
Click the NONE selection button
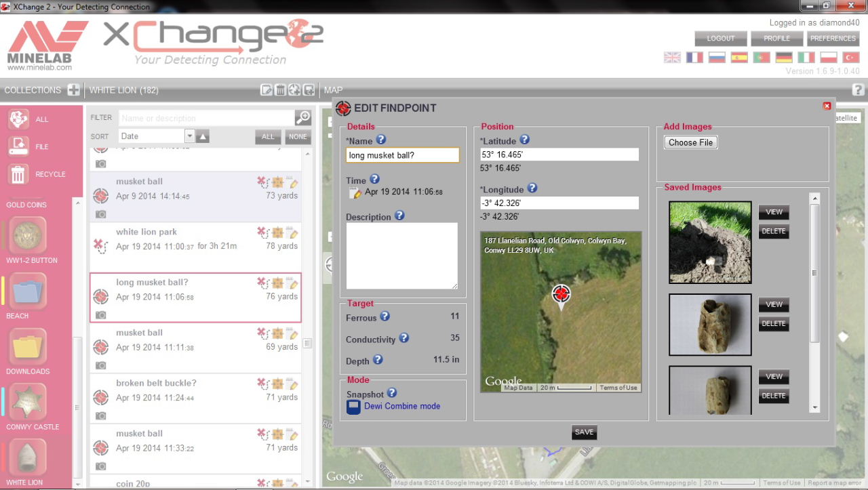click(x=298, y=136)
